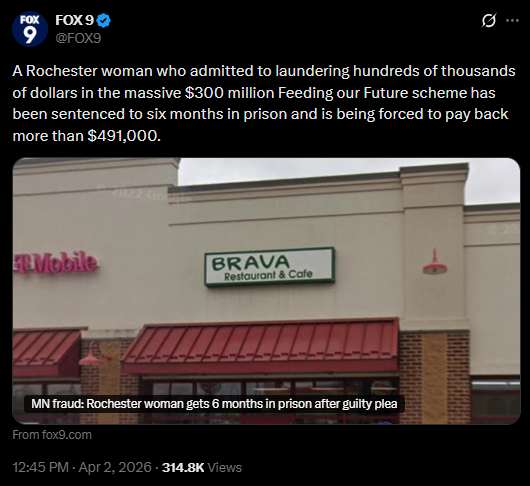Click the red awning above the storefront
Image resolution: width=530 pixels, height=486 pixels.
click(261, 345)
